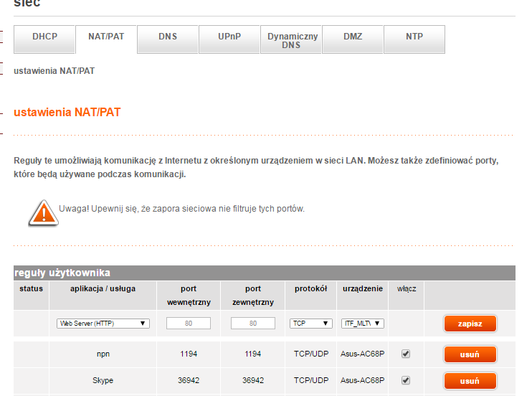
Task: Click the port wewnętrzny input field
Action: 188,324
